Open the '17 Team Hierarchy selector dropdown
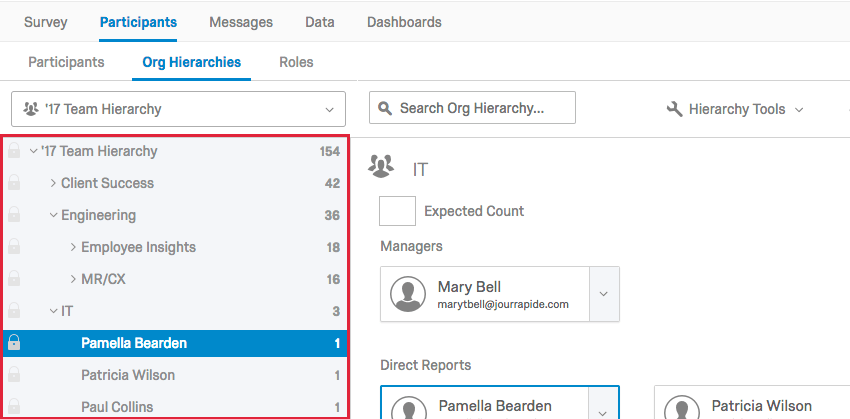This screenshot has width=850, height=419. pyautogui.click(x=178, y=109)
